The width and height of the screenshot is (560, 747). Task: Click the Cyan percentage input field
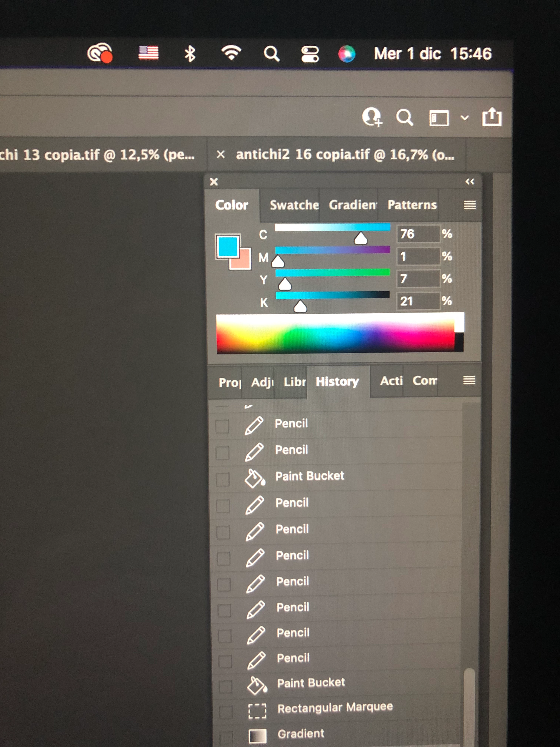(x=418, y=234)
